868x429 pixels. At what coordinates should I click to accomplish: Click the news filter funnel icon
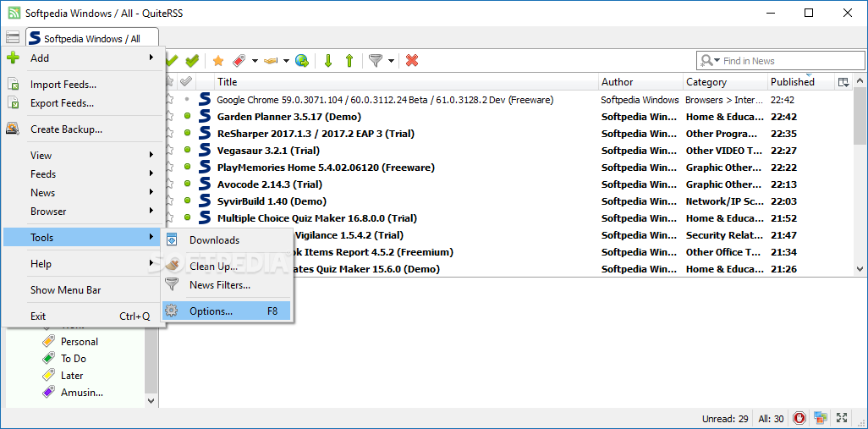376,60
